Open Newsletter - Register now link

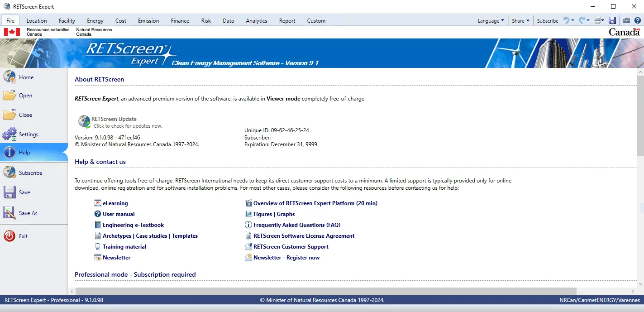(286, 258)
